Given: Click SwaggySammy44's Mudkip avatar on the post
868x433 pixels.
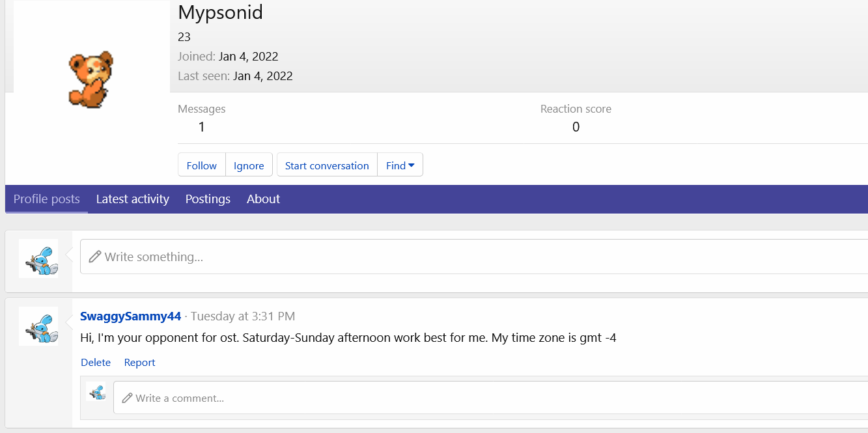Looking at the screenshot, I should 38,326.
